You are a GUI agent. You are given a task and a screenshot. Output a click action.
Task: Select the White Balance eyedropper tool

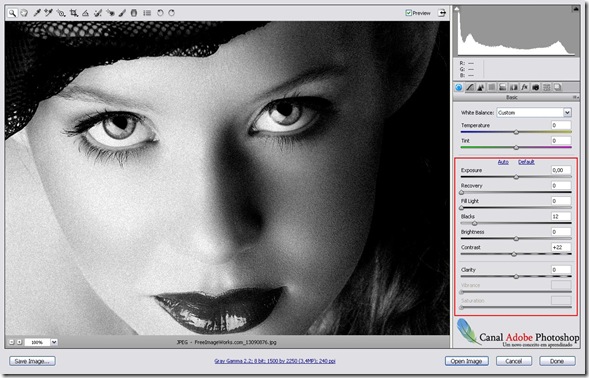[x=37, y=13]
